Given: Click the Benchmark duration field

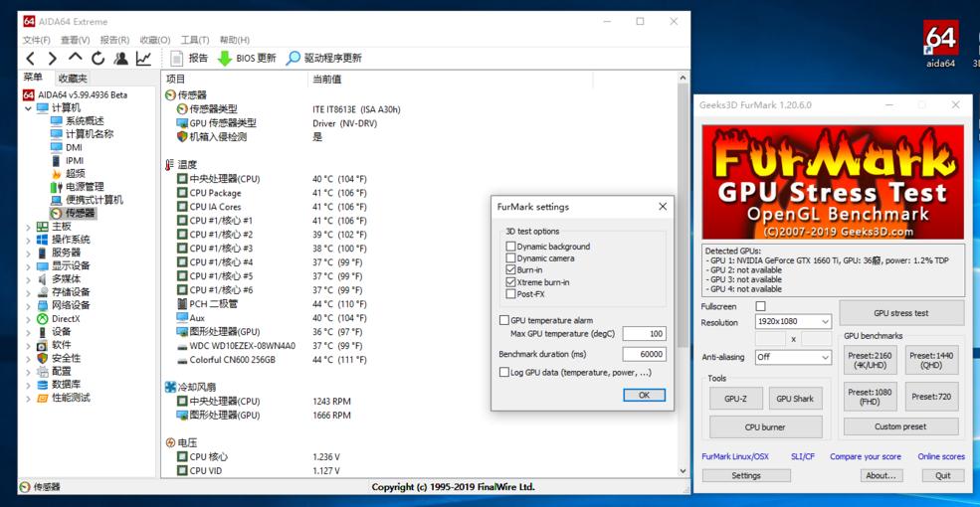Looking at the screenshot, I should tap(644, 354).
